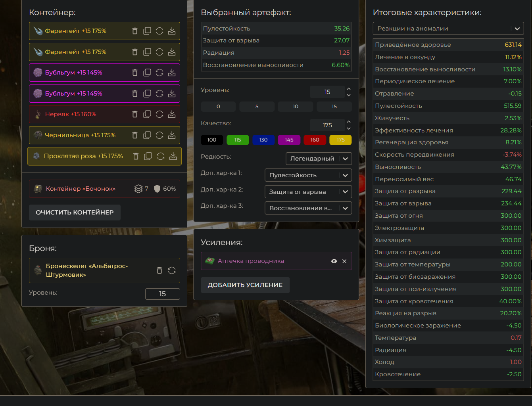The height and width of the screenshot is (406, 532).
Task: Choose level preset 0
Action: (218, 107)
